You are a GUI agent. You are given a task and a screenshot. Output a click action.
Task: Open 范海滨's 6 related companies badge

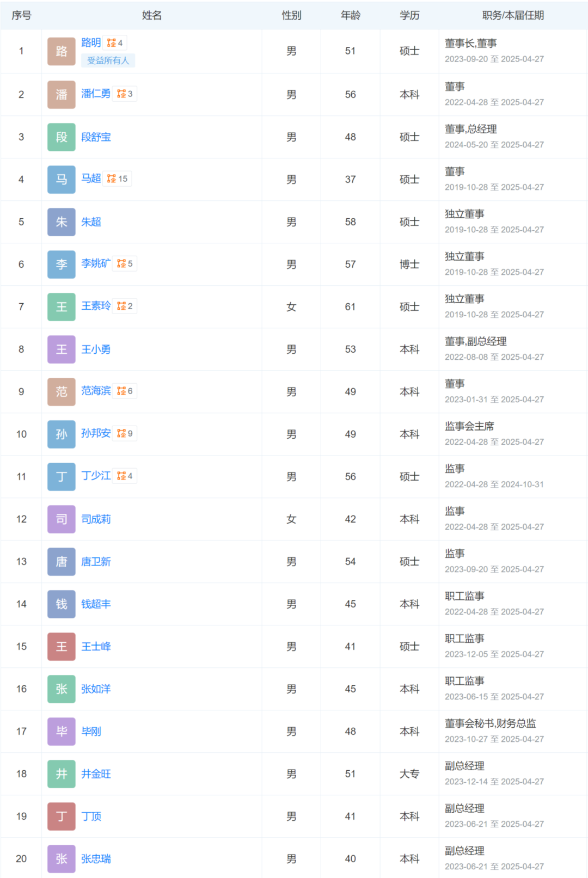click(125, 391)
